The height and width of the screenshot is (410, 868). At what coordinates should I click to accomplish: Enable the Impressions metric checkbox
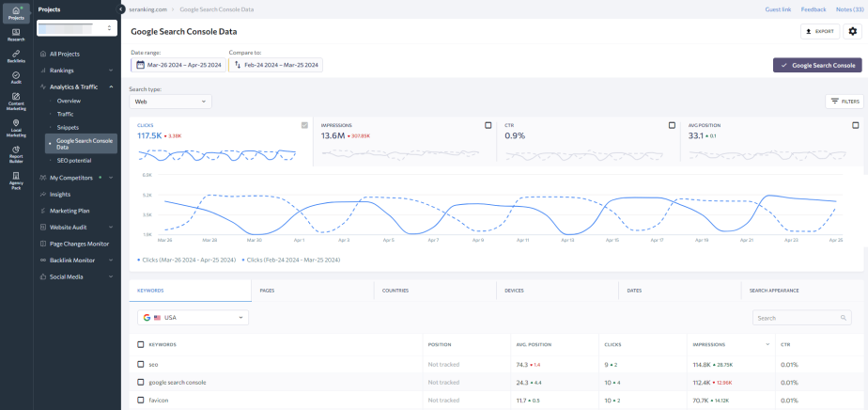[488, 125]
